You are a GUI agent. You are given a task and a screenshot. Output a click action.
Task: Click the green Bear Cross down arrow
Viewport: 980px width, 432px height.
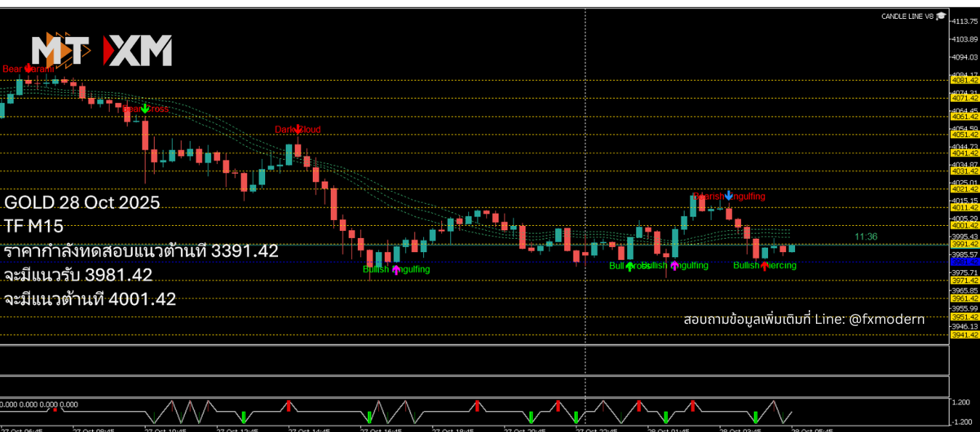click(x=145, y=108)
